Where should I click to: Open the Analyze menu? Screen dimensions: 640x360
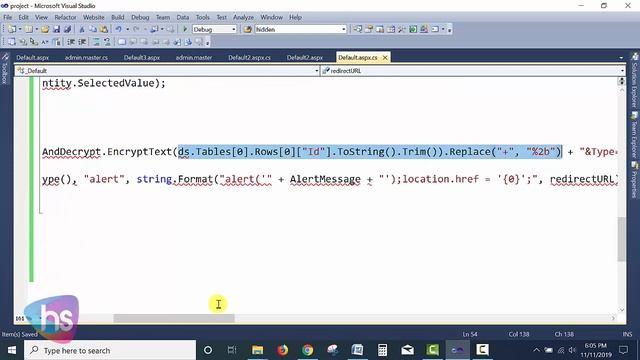243,17
